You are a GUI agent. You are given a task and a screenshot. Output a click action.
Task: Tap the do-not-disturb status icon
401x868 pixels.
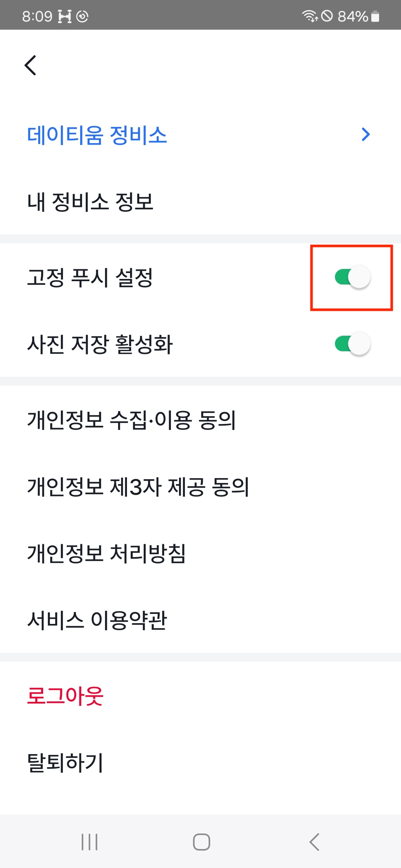[327, 16]
